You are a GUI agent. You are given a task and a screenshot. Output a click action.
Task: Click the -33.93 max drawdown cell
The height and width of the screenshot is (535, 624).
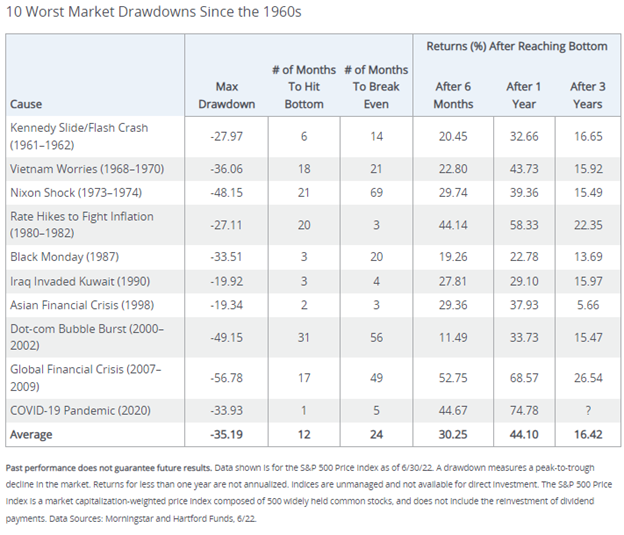[x=226, y=410]
